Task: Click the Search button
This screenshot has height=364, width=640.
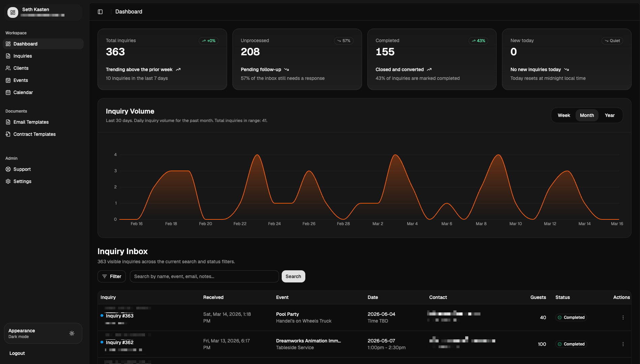Action: 293,276
